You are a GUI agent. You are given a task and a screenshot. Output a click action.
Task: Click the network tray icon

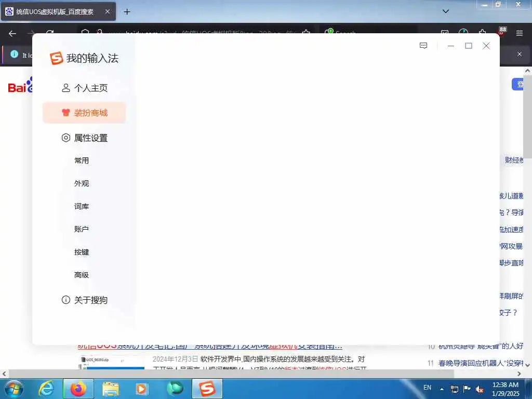[454, 390]
